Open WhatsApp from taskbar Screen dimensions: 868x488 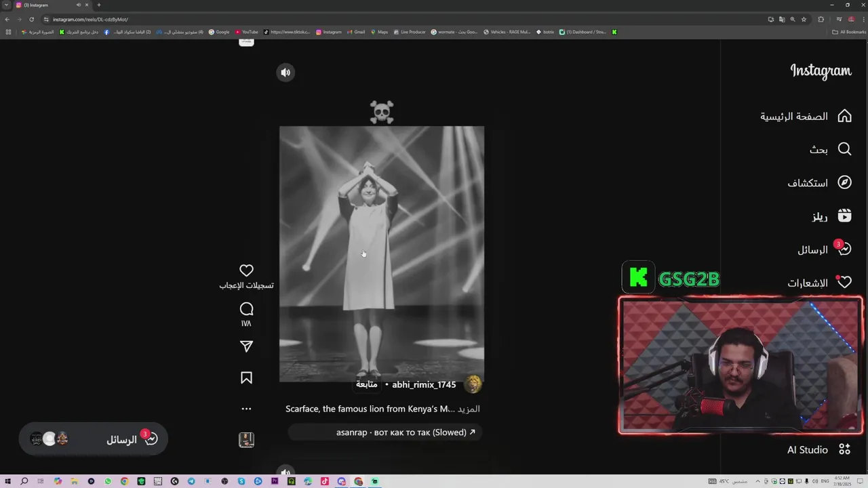(108, 481)
